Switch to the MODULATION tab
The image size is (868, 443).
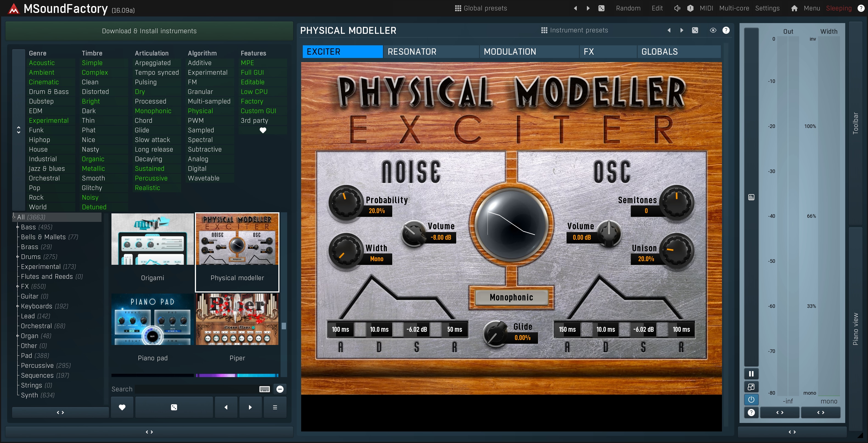(x=529, y=52)
